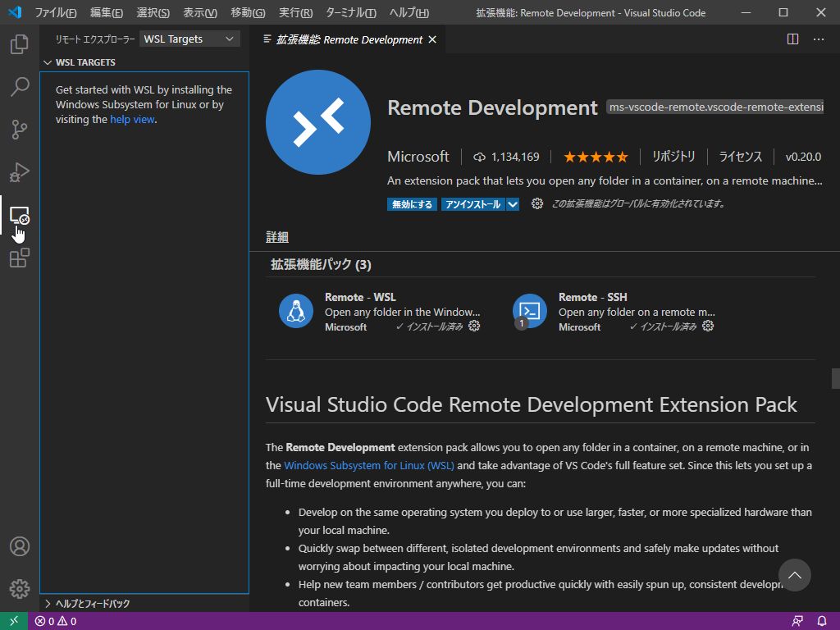
Task: Open the 編集(E) menu
Action: click(x=106, y=12)
